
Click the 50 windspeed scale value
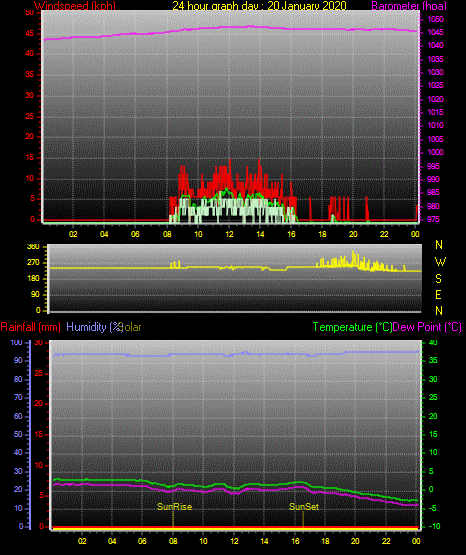30,13
